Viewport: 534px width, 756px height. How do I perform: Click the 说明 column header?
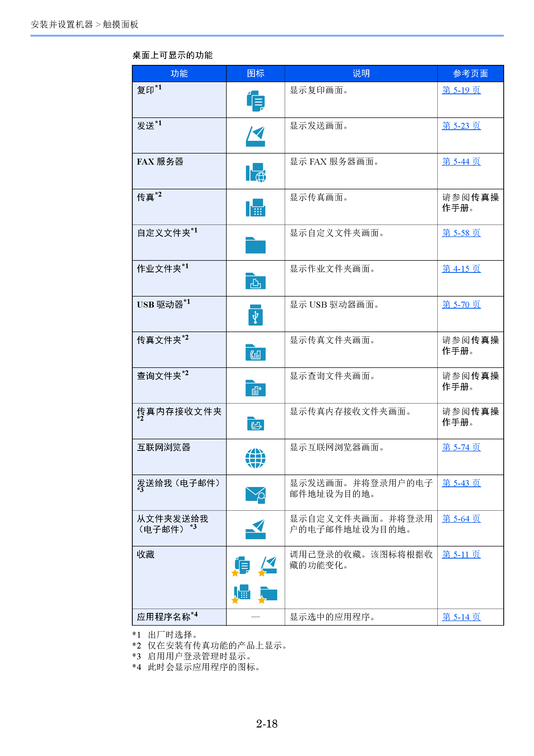361,74
